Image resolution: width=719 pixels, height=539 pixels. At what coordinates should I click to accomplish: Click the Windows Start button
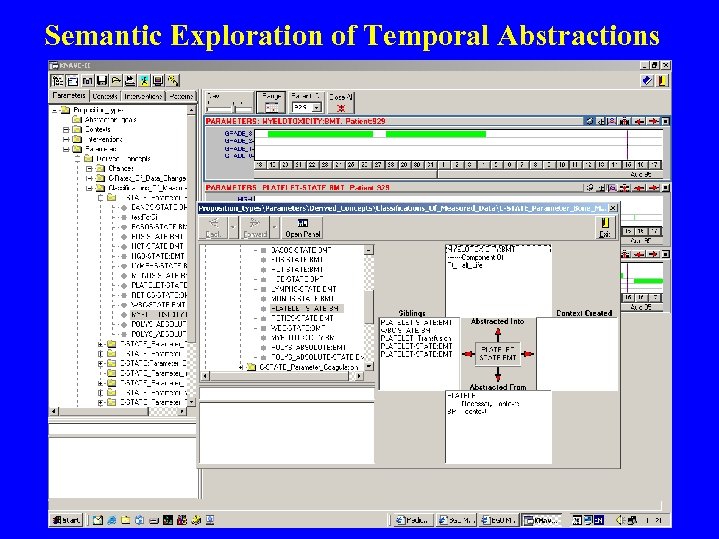point(66,520)
